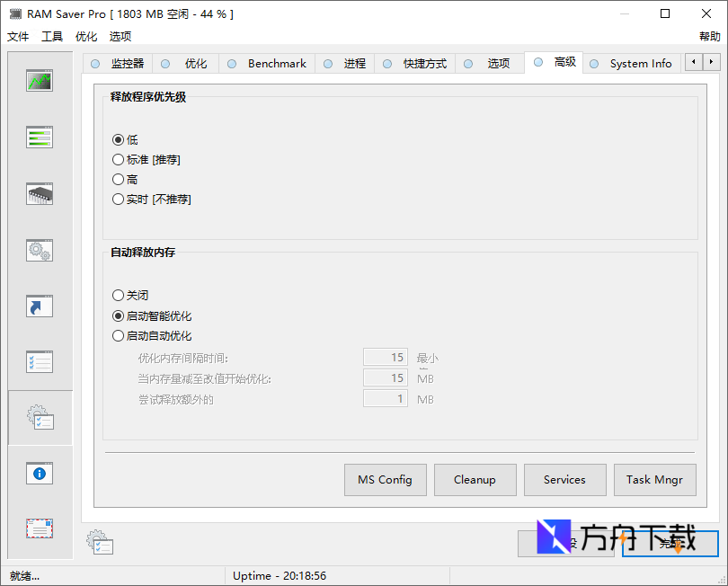The image size is (728, 586).
Task: Launch Task Mngr from bottom buttons
Action: pyautogui.click(x=655, y=480)
